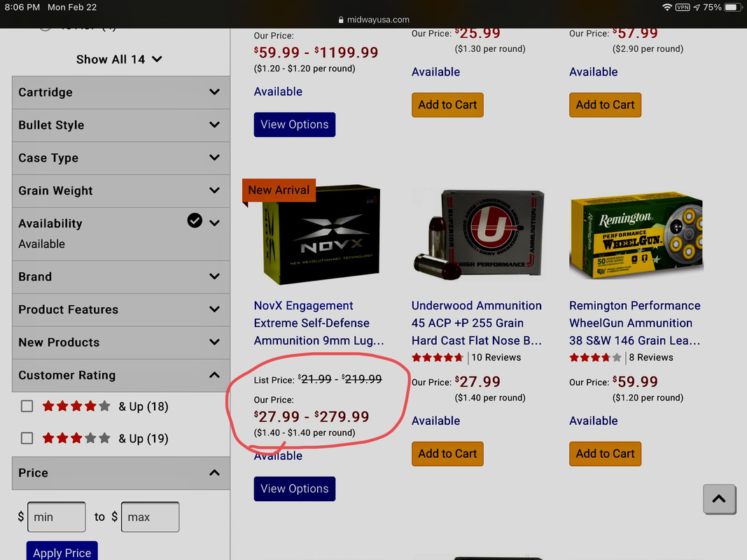
Task: Expand the Brand filter
Action: tap(121, 276)
